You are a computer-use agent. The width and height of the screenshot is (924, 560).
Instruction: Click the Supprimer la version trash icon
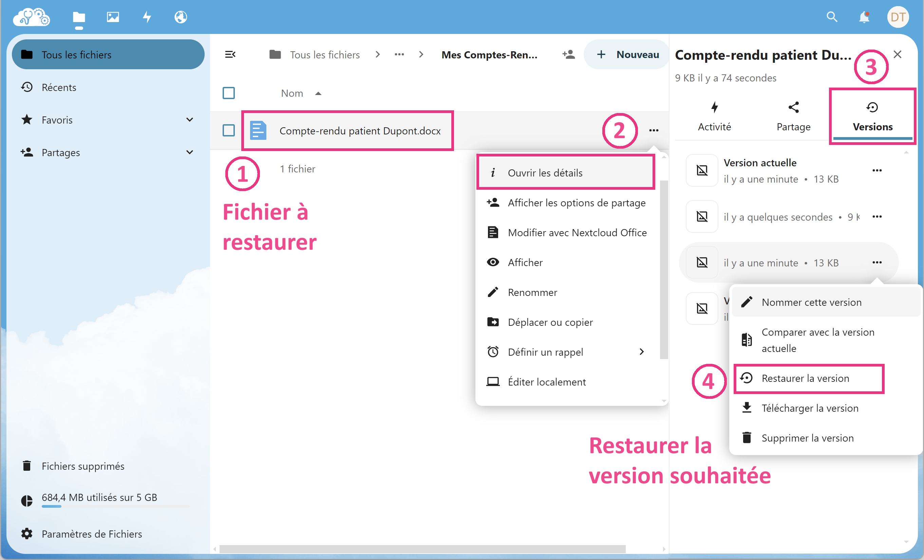747,438
